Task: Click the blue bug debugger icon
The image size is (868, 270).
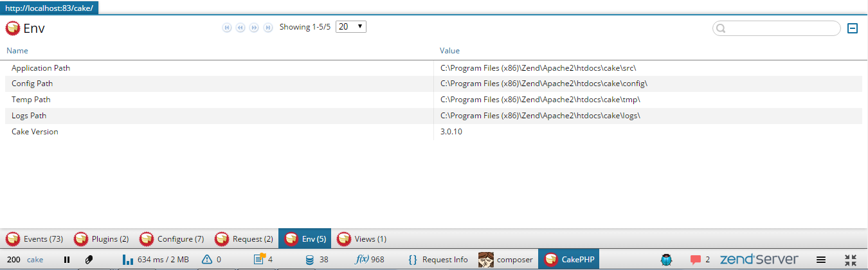Action: click(667, 260)
